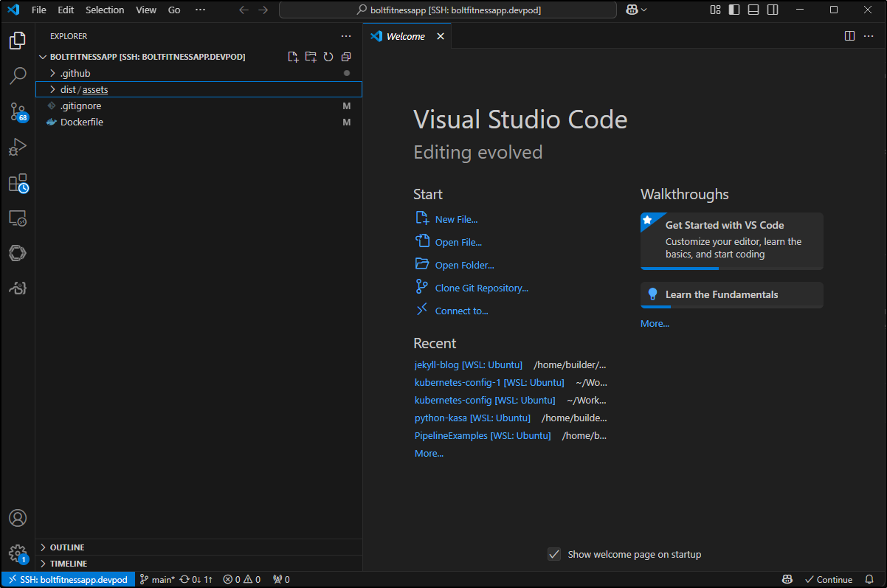Open the Copilot dropdown chevron
Screen dimensions: 887x588
point(644,10)
